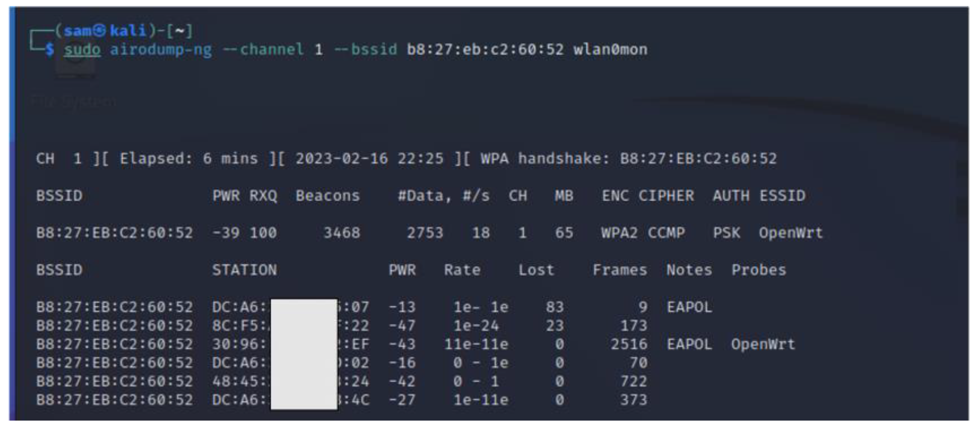
Task: Click the "STATION" column header
Action: 245,270
